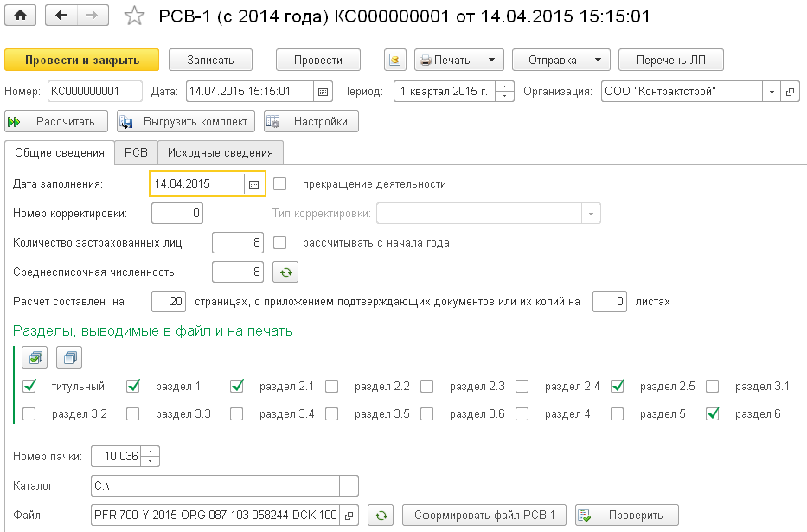Uncheck раздел 2.5 checkbox
Screen dimensions: 807x532
point(618,386)
